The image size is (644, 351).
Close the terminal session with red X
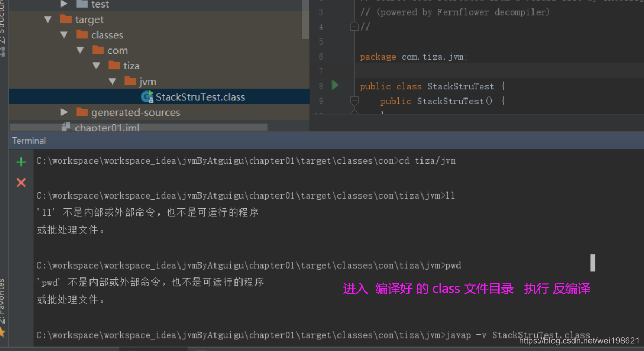[21, 182]
